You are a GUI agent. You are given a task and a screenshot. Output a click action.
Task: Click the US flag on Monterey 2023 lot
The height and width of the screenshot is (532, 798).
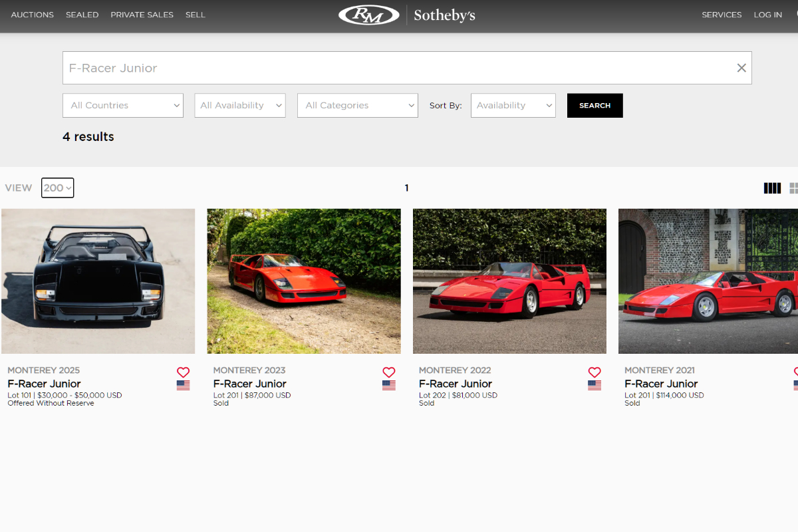click(x=389, y=385)
